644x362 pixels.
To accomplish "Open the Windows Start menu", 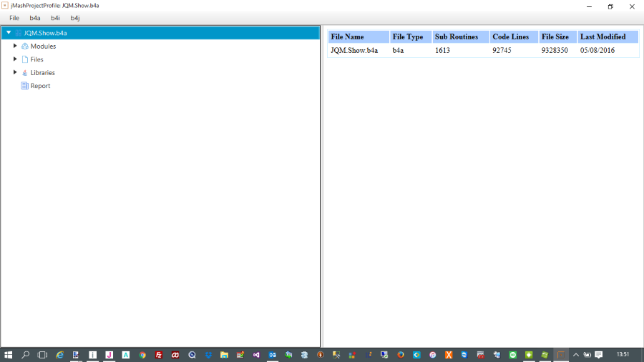I will click(8, 355).
